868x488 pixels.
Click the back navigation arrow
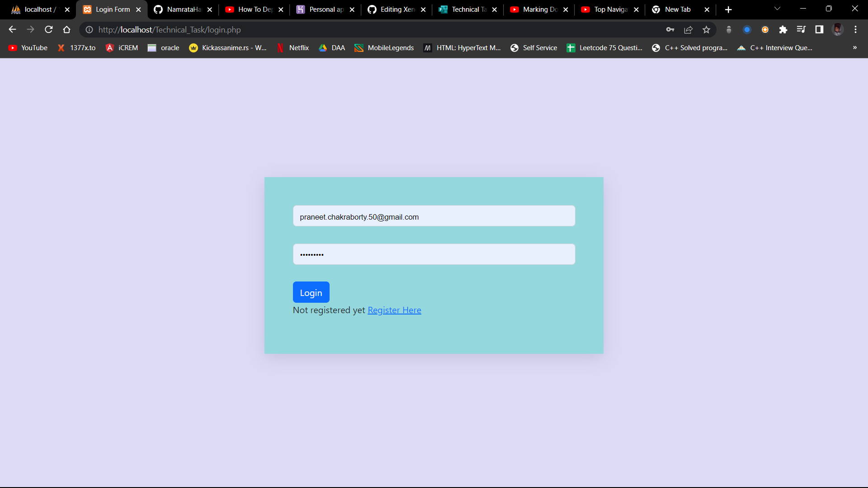pyautogui.click(x=12, y=30)
